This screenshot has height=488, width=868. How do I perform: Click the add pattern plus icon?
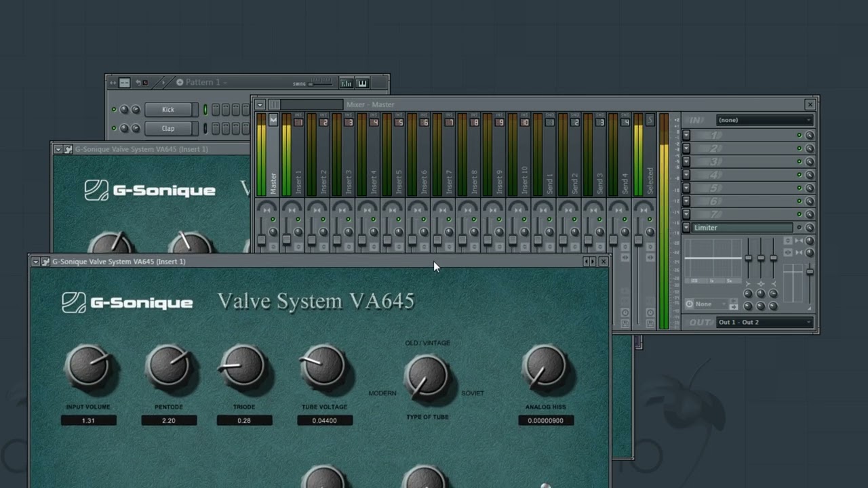coord(180,82)
